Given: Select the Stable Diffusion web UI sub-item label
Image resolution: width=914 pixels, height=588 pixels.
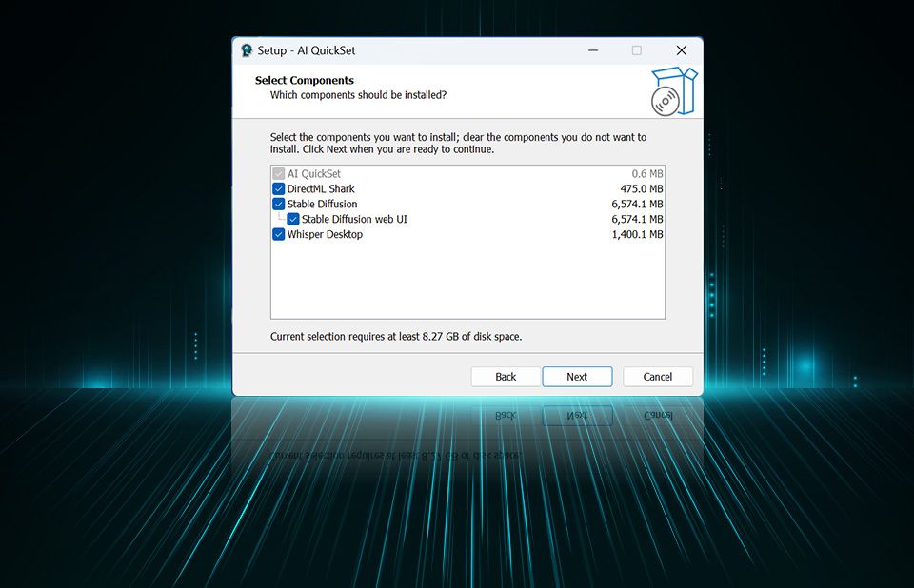Looking at the screenshot, I should coord(354,220).
